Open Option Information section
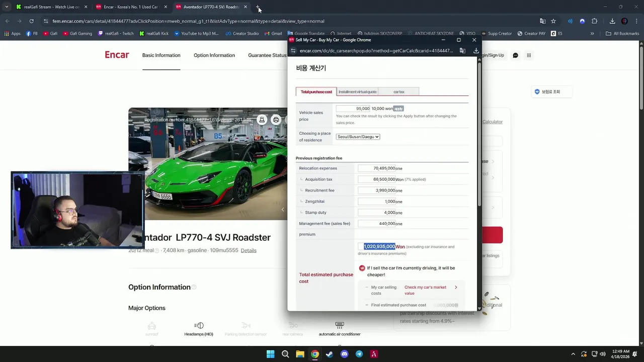 pyautogui.click(x=214, y=55)
